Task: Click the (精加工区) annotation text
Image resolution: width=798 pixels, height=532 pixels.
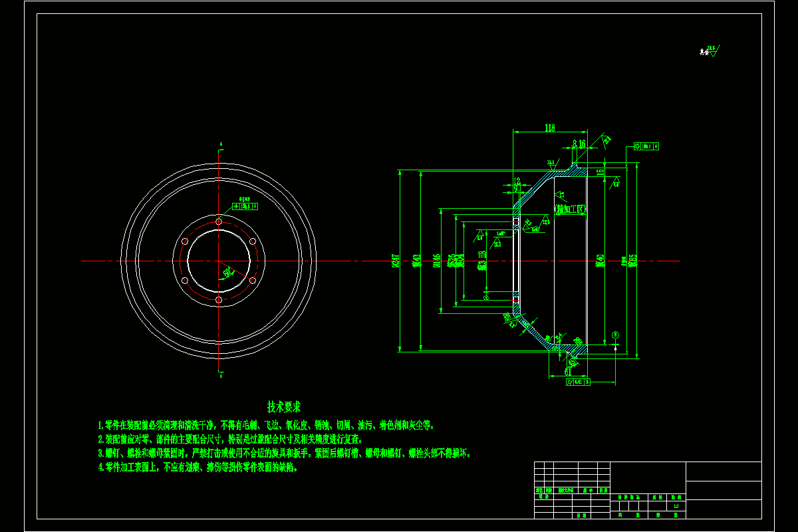Action: (570, 209)
